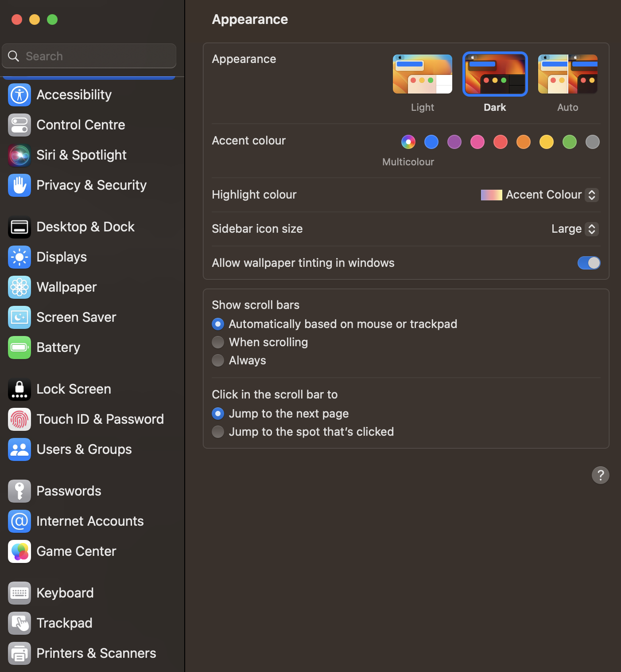621x672 pixels.
Task: Click the green zoom window button
Action: click(x=52, y=20)
